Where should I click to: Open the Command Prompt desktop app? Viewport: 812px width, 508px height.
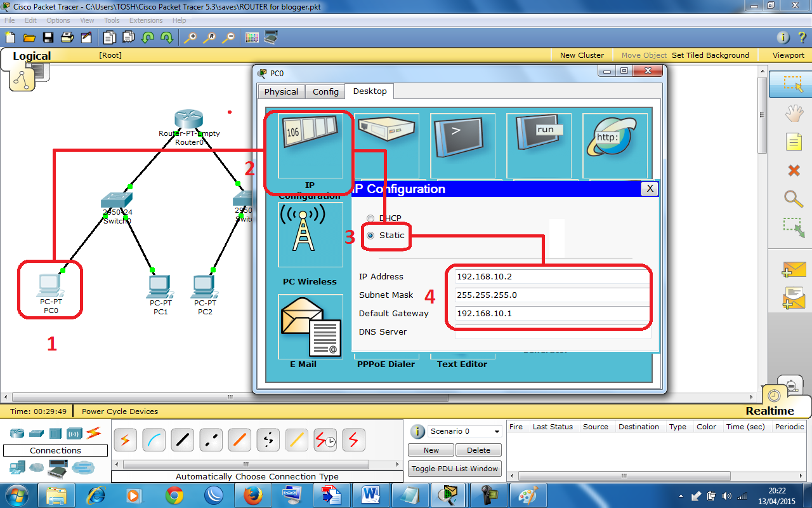click(x=462, y=146)
